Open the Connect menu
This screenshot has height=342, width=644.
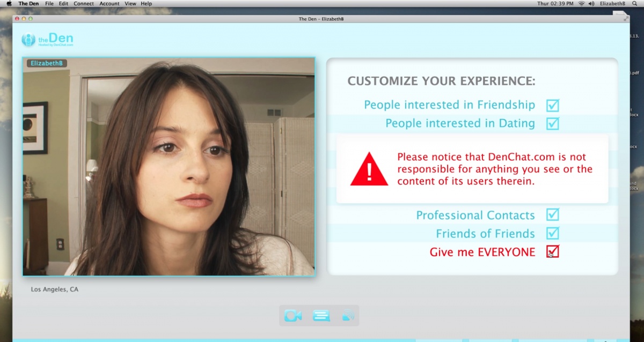[83, 4]
